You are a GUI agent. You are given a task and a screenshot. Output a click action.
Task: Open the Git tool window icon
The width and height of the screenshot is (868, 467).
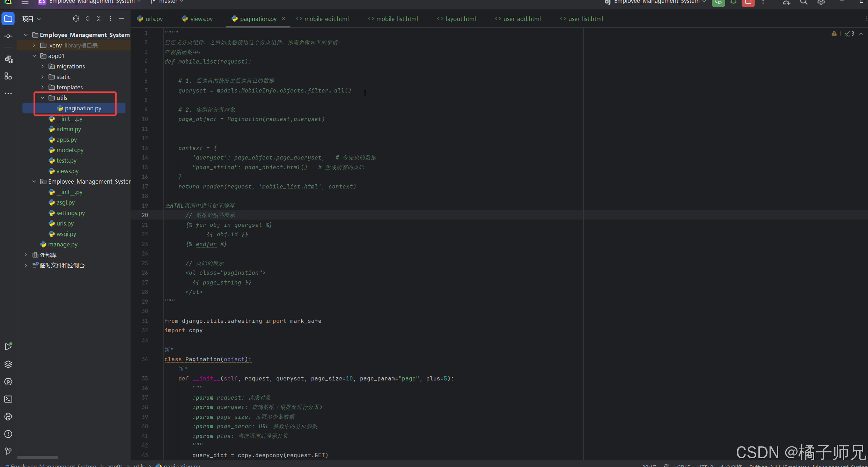pos(8,452)
